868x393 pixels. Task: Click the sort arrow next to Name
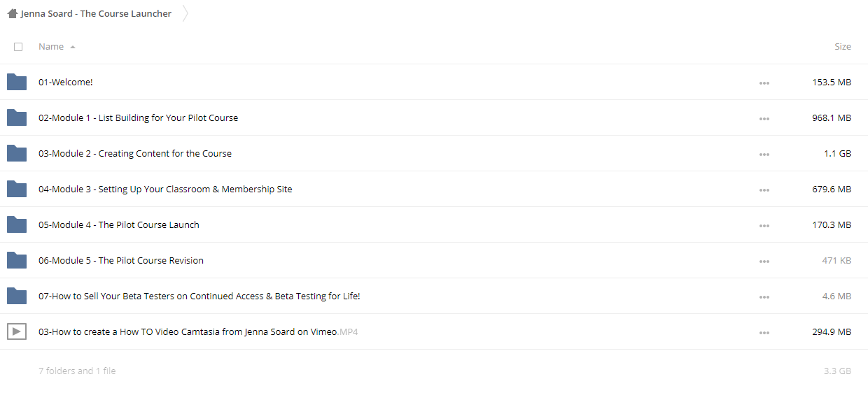click(x=73, y=47)
